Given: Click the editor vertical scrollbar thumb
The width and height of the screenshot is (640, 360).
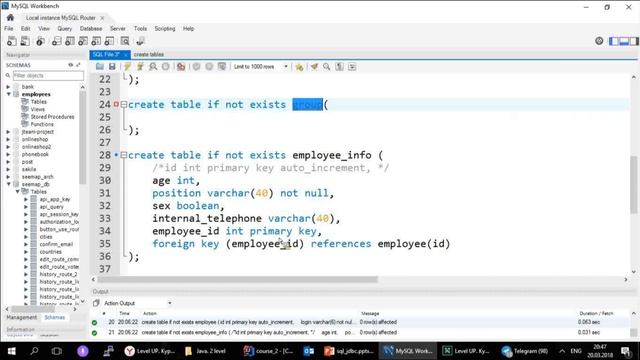Looking at the screenshot, I should click(x=634, y=184).
